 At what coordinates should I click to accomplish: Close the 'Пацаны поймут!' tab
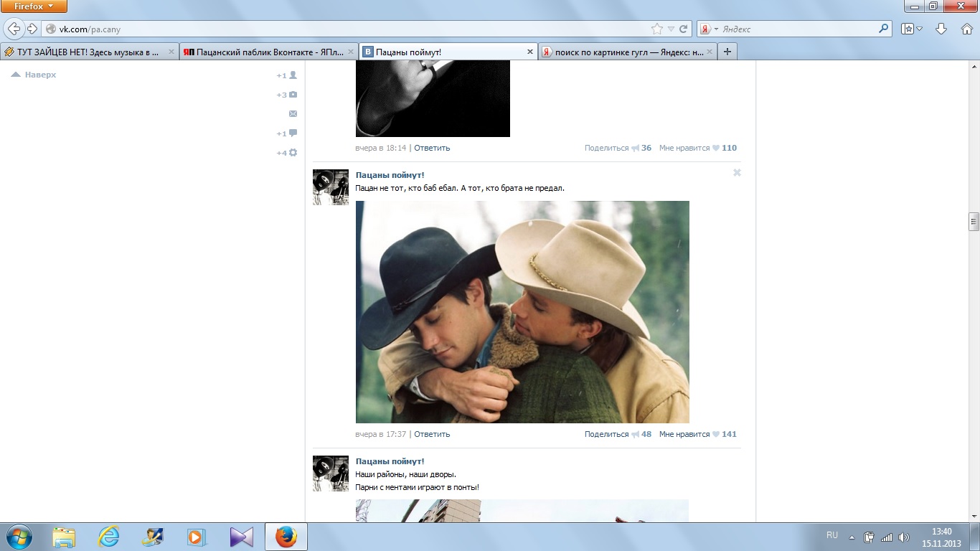(530, 52)
